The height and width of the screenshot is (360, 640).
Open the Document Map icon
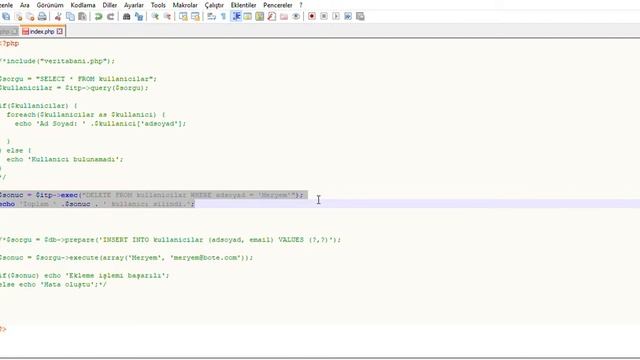260,16
